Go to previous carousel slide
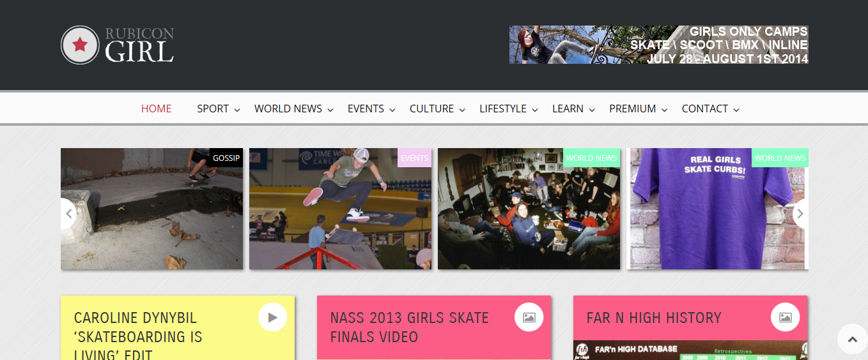Image resolution: width=868 pixels, height=360 pixels. click(68, 214)
